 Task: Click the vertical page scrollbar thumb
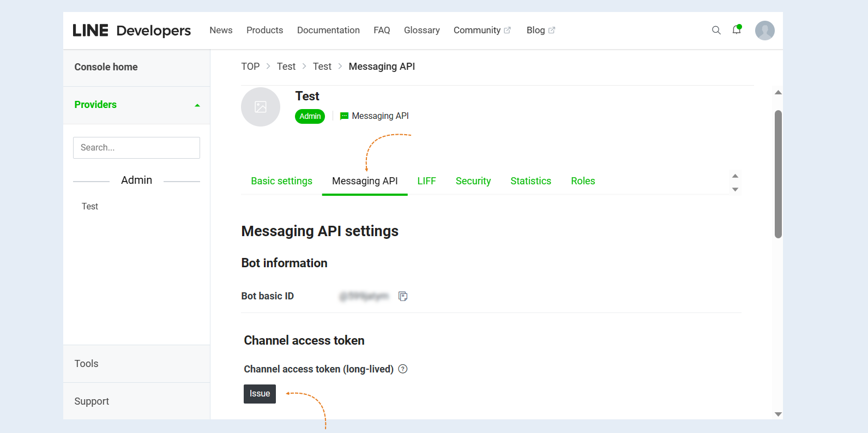coord(779,175)
